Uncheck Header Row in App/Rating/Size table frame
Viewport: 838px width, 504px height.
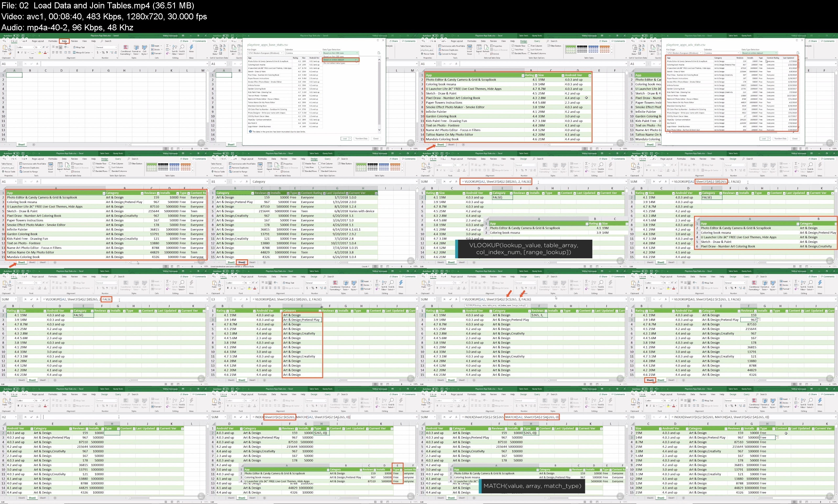[x=513, y=46]
